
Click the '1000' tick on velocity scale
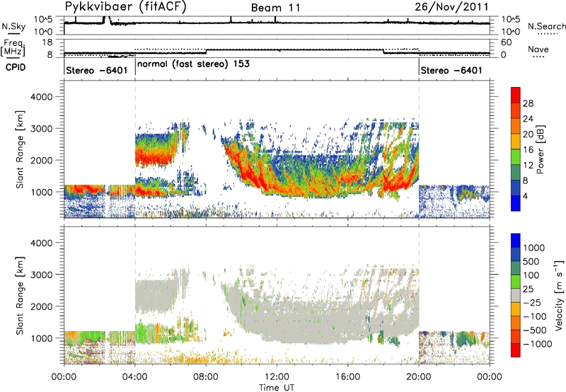[534, 248]
